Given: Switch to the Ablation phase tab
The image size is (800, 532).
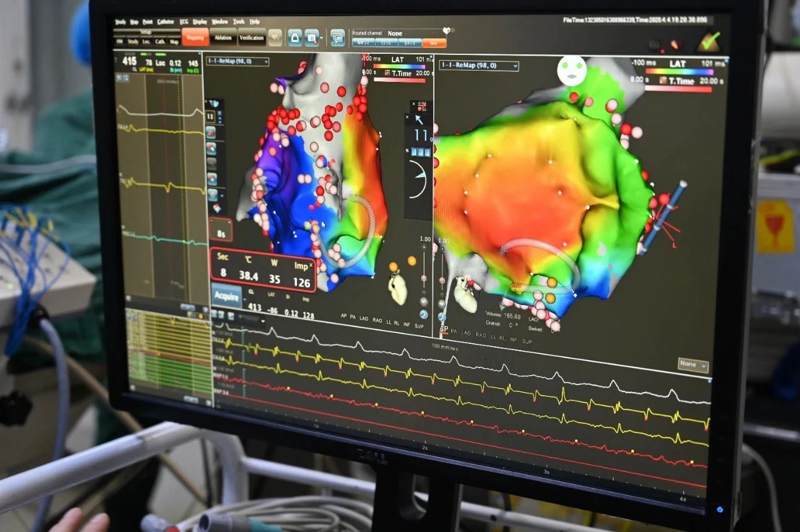Looking at the screenshot, I should pyautogui.click(x=223, y=38).
